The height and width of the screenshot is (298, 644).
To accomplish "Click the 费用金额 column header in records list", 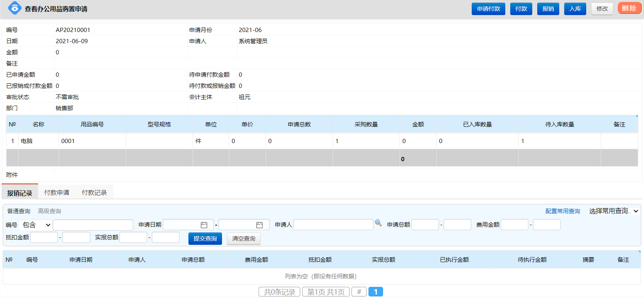I will click(x=256, y=259).
